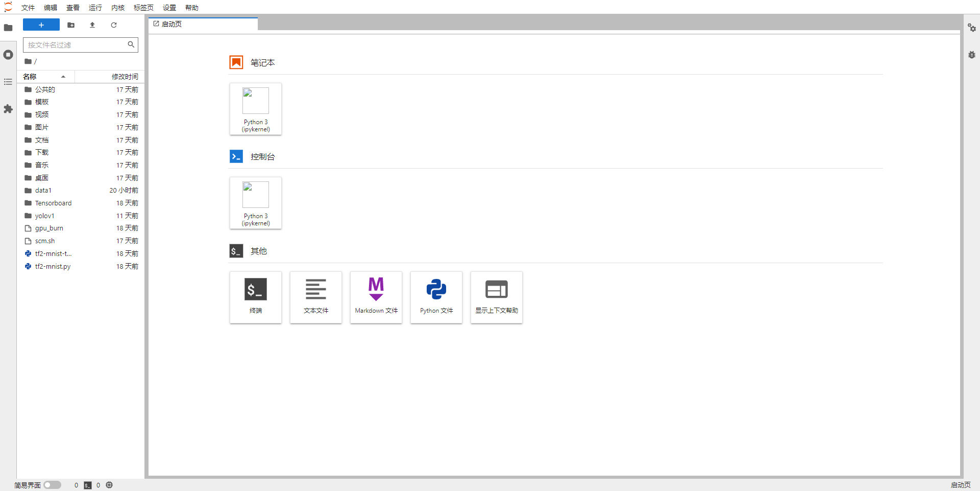Open the 运行 menu

95,8
